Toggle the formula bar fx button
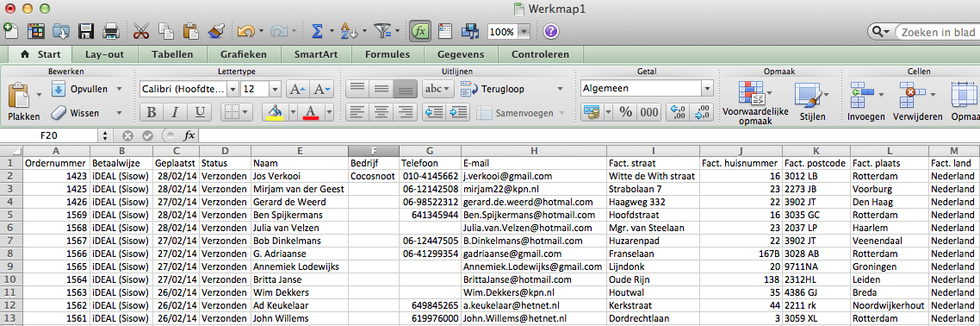The image size is (980, 326). 420,31
